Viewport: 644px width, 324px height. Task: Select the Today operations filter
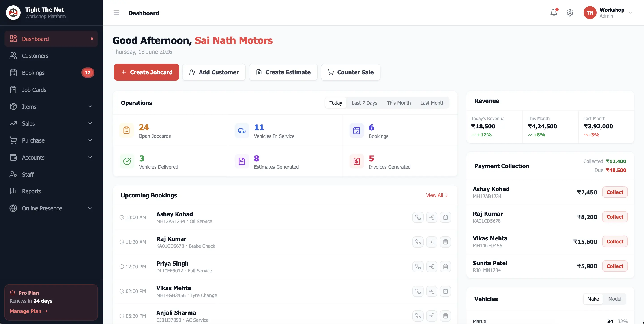(x=336, y=103)
